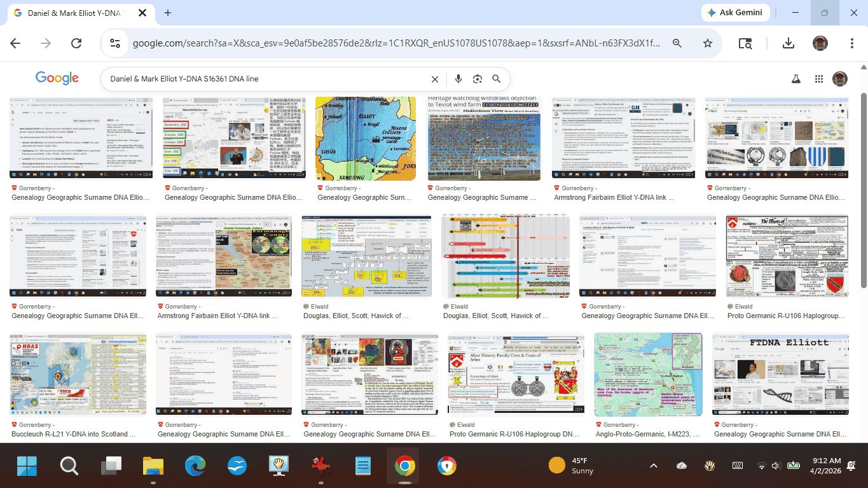Screen dimensions: 868x488
Task: Click the Google search input field
Action: (x=267, y=79)
